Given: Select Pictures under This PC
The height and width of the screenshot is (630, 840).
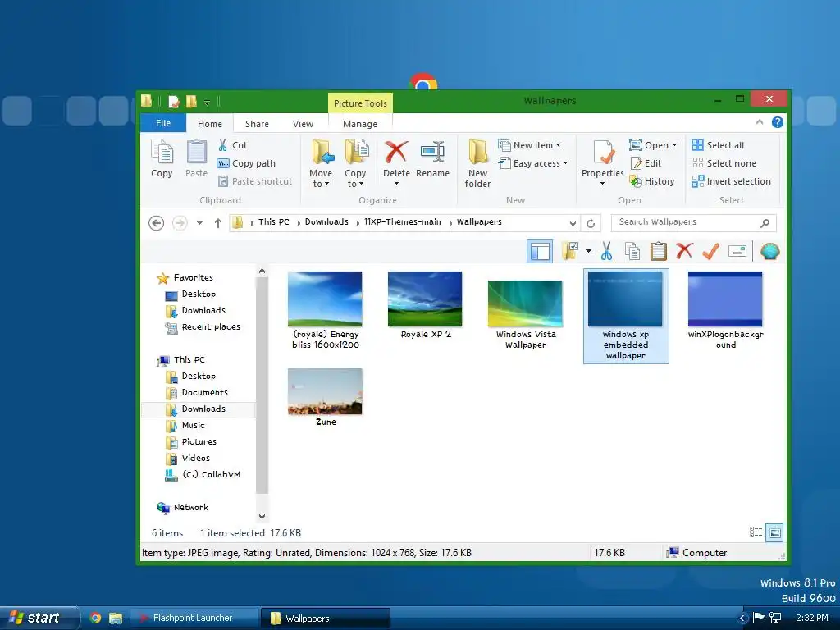Looking at the screenshot, I should pyautogui.click(x=199, y=441).
